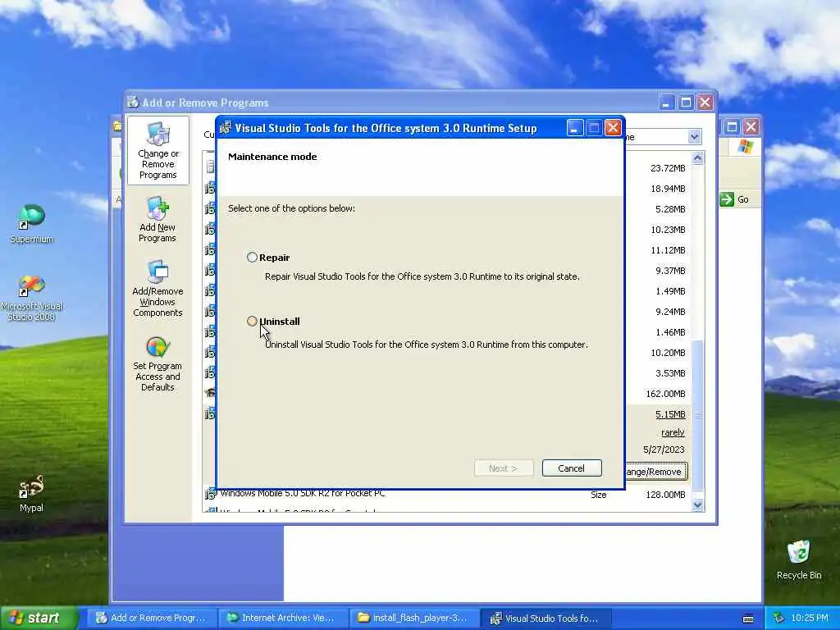This screenshot has width=840, height=630.
Task: Open the Sort by dropdown arrow
Action: (x=694, y=137)
